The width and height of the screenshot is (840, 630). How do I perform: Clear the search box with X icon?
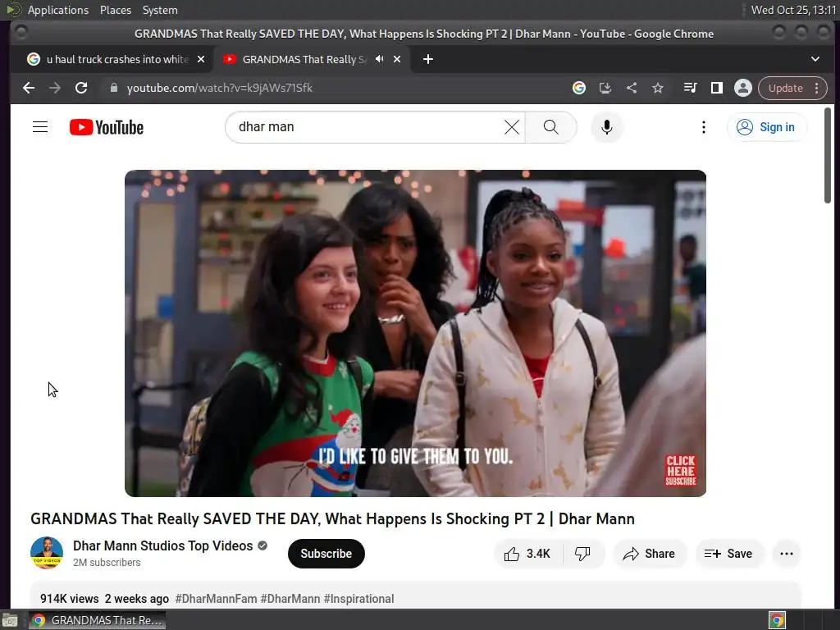tap(512, 127)
